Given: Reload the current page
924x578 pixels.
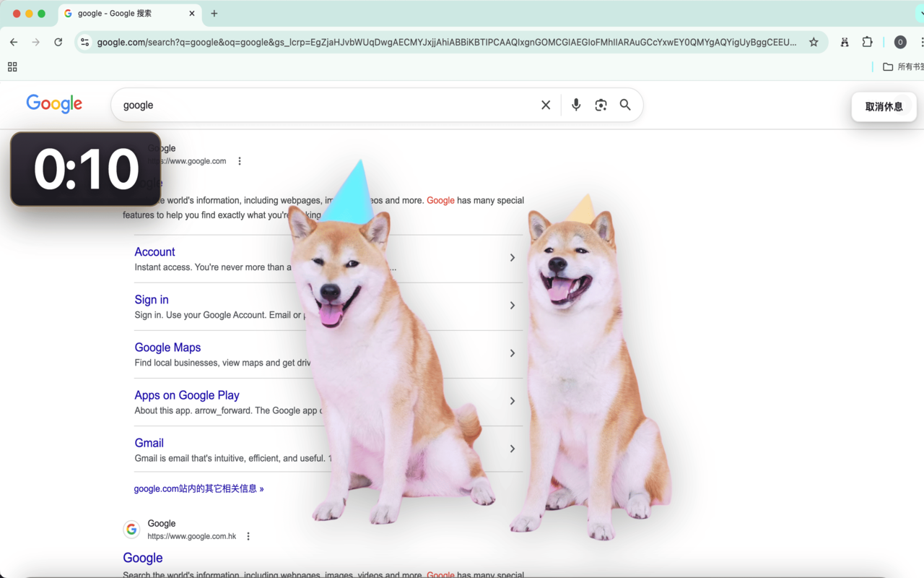Looking at the screenshot, I should click(58, 43).
